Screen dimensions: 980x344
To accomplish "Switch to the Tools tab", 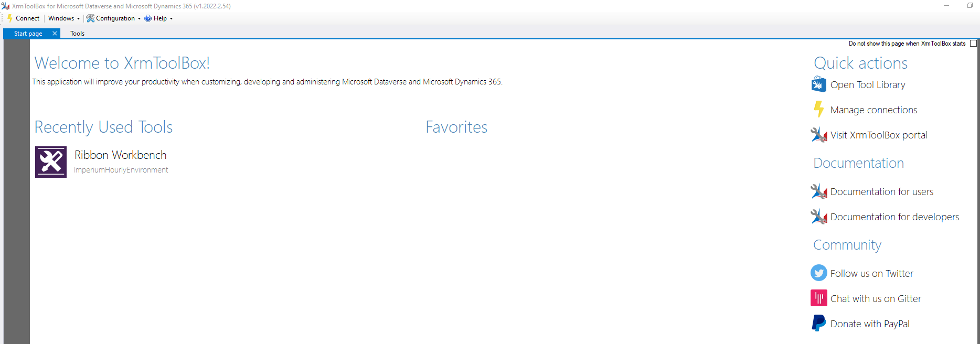I will (77, 34).
